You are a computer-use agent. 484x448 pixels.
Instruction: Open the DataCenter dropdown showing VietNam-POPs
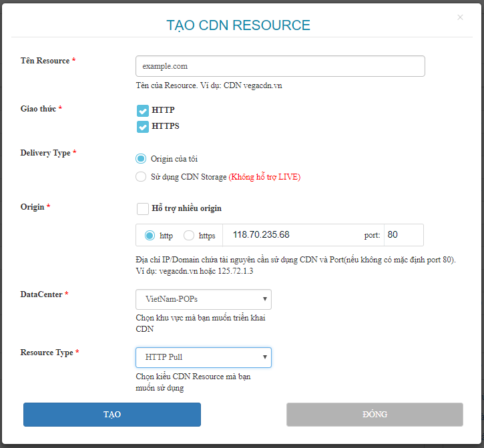pos(204,299)
